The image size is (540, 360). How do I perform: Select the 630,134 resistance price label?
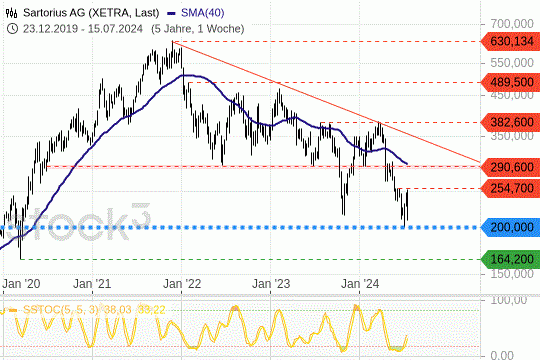coord(510,41)
